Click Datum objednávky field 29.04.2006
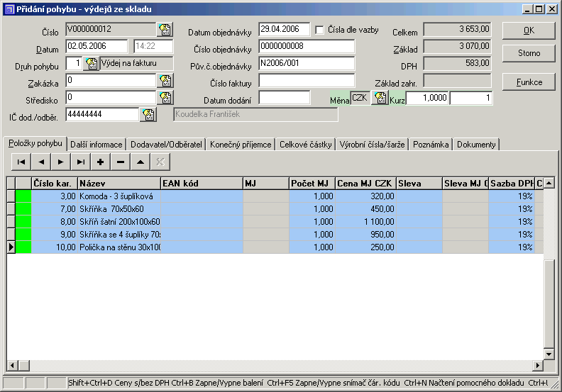 click(x=284, y=29)
